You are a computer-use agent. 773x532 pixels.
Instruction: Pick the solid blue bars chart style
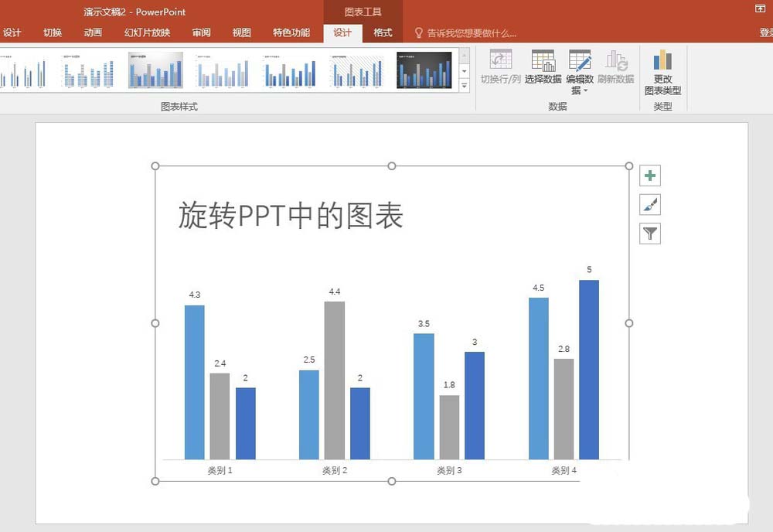[x=290, y=70]
